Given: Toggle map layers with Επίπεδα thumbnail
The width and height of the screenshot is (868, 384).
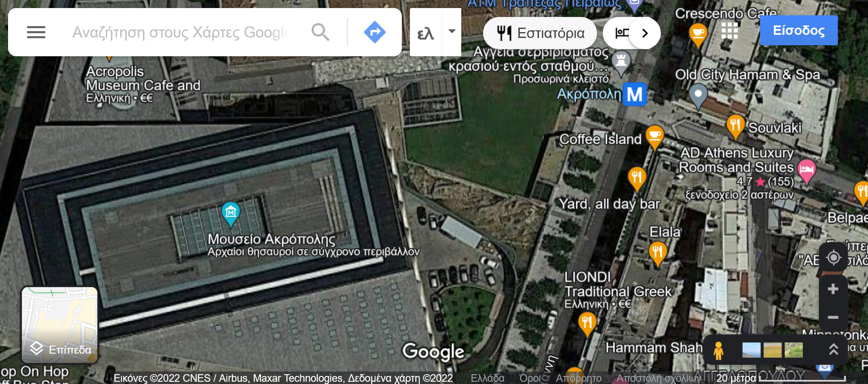Looking at the screenshot, I should [x=60, y=325].
